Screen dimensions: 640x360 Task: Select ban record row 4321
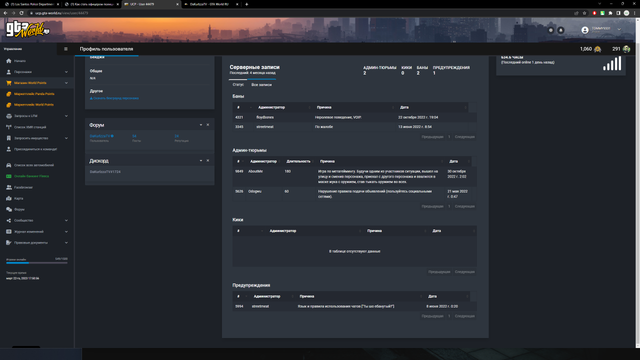pyautogui.click(x=354, y=117)
